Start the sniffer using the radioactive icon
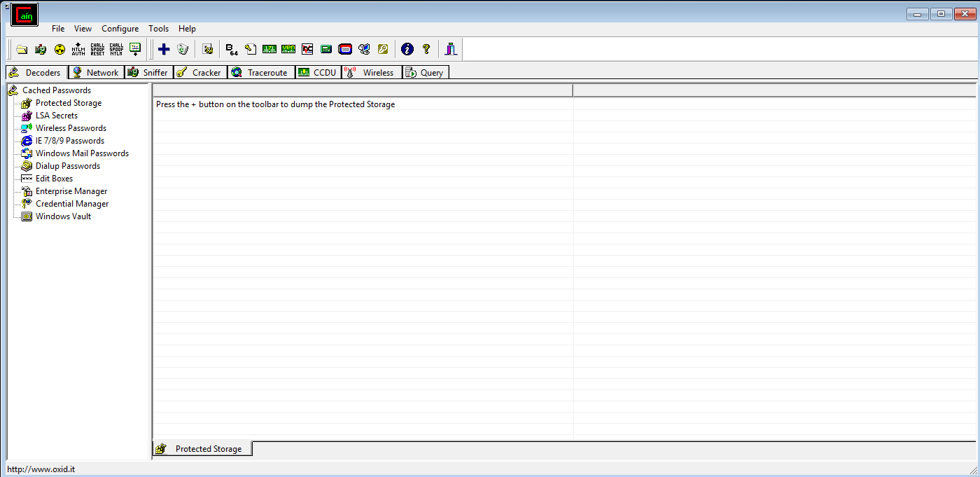 [x=59, y=49]
